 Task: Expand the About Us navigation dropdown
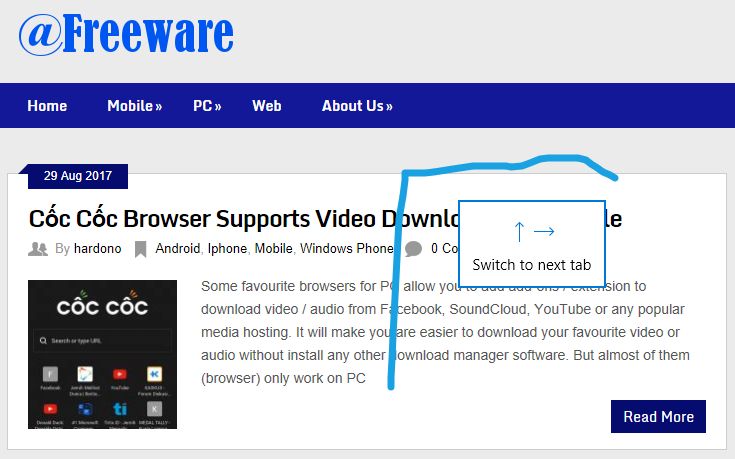tap(357, 106)
